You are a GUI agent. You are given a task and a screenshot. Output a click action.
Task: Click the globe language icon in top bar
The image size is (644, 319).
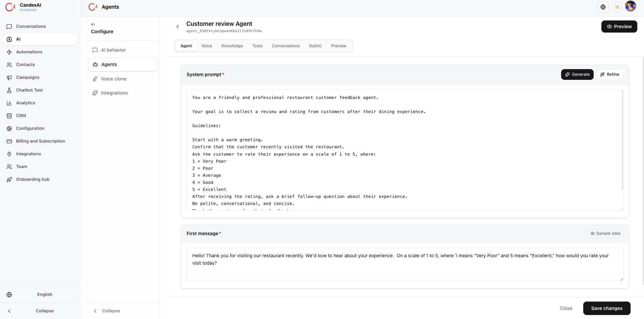click(603, 7)
